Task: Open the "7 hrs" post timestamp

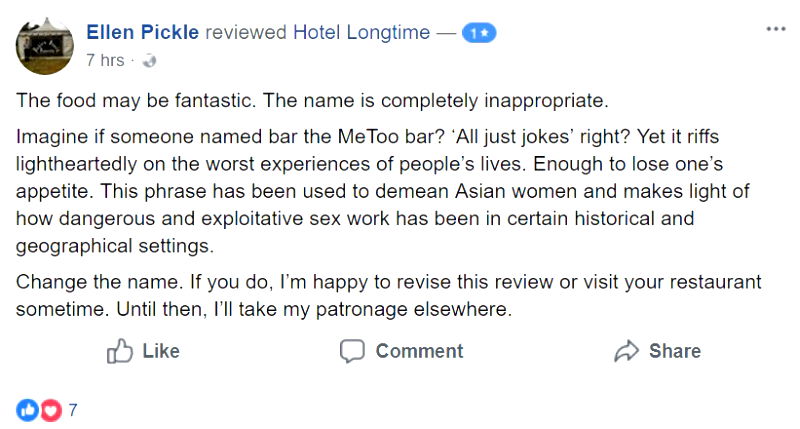Action: click(x=105, y=60)
